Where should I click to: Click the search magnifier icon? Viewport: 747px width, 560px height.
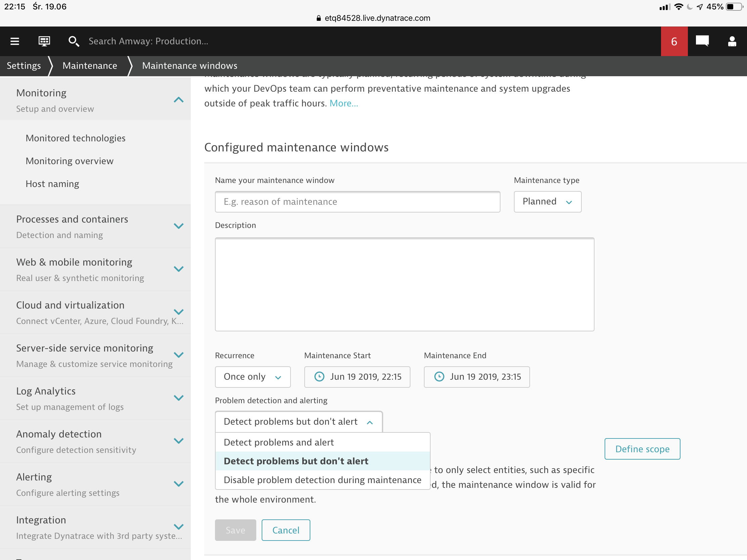(x=74, y=41)
